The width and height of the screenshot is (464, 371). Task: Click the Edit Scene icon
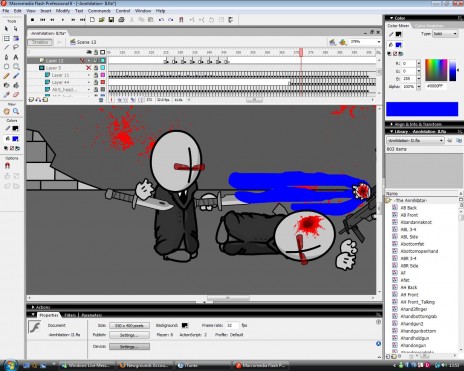[332, 42]
